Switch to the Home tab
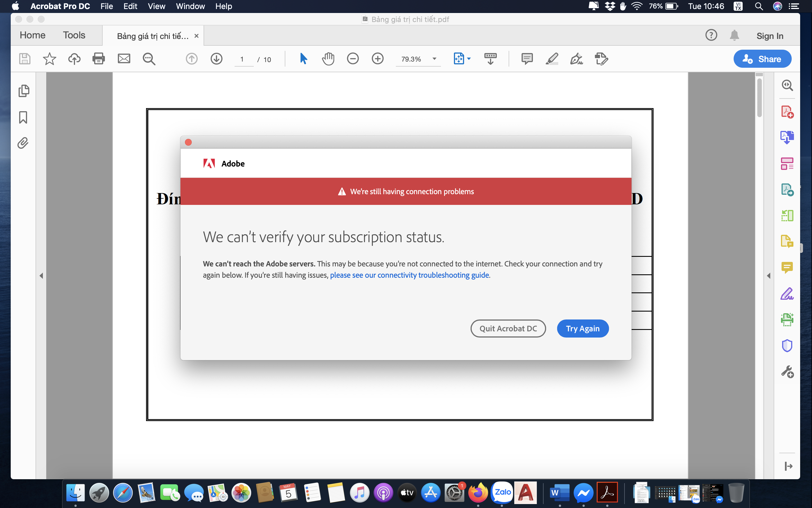This screenshot has width=812, height=508. (32, 35)
